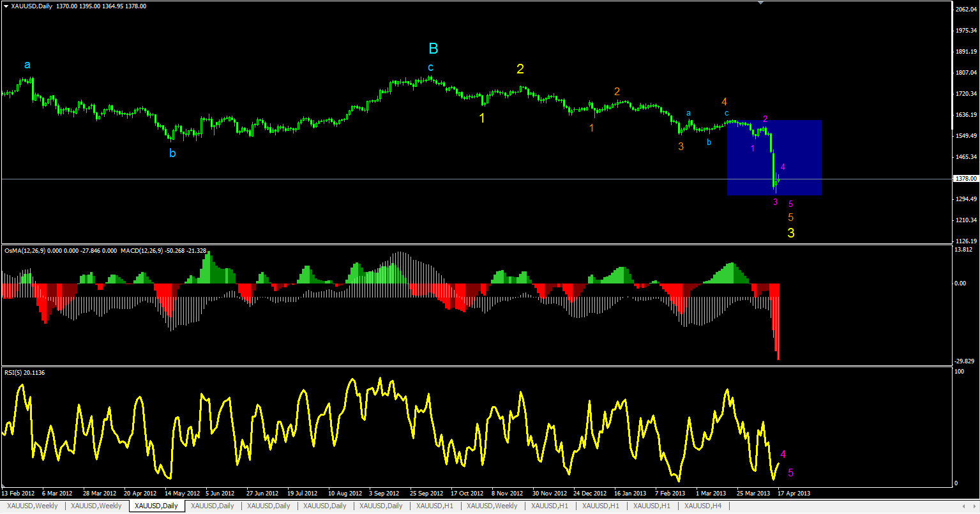Select the magenta 1 wave label

click(x=752, y=149)
